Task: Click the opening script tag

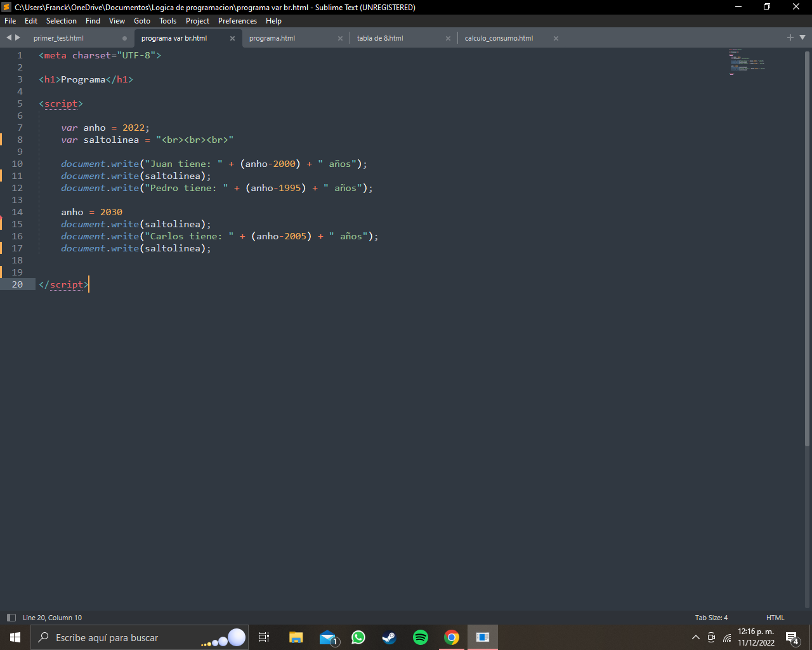Action: (61, 103)
